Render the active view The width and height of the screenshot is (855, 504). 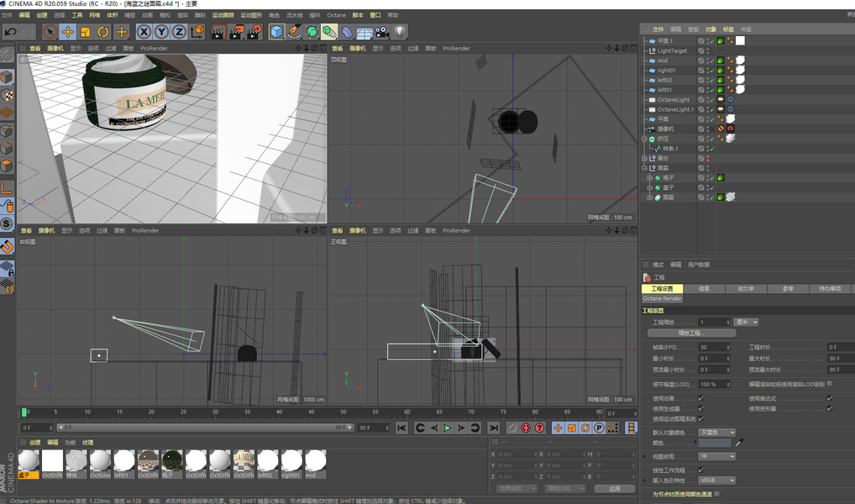(218, 32)
